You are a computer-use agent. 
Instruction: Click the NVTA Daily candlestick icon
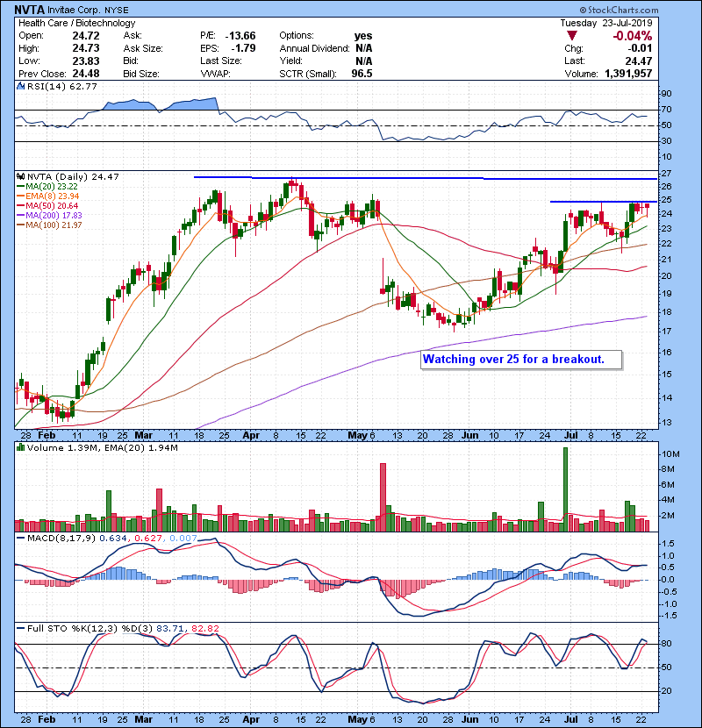click(21, 176)
